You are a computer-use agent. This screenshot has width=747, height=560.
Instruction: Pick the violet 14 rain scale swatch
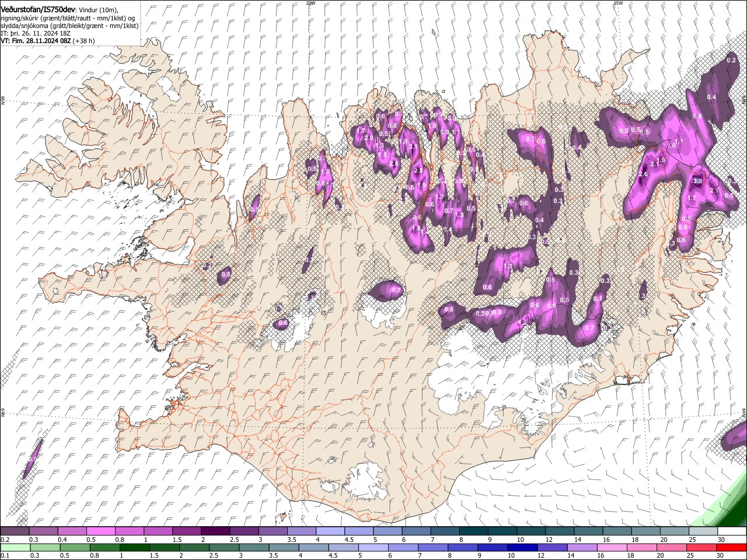tap(582, 548)
